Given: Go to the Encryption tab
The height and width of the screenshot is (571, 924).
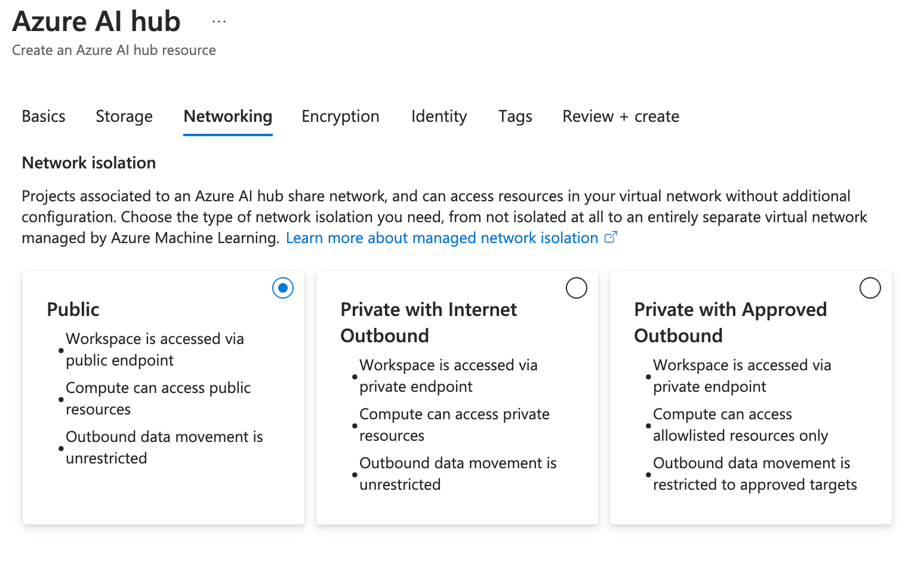Looking at the screenshot, I should coord(340,116).
